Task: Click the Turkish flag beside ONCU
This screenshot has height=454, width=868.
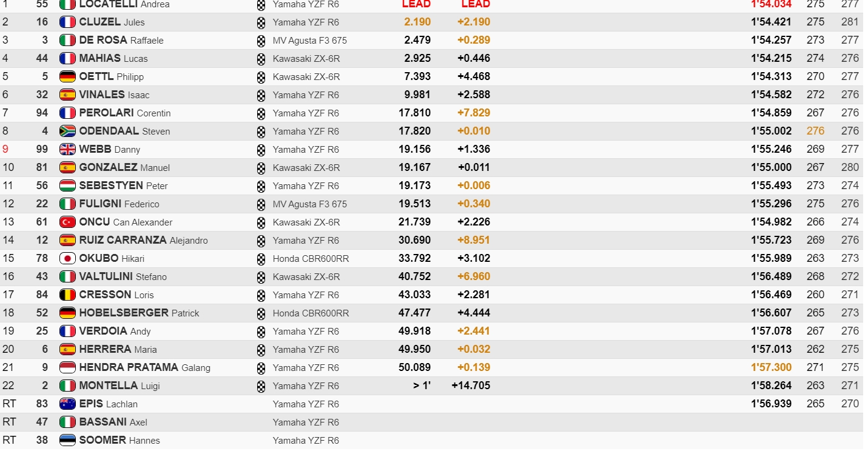Action: [67, 222]
